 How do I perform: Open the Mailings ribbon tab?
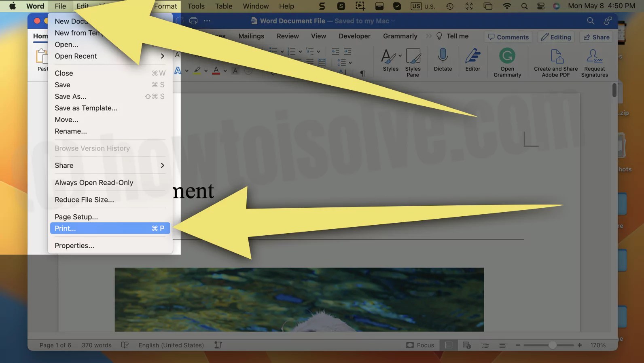pos(251,36)
